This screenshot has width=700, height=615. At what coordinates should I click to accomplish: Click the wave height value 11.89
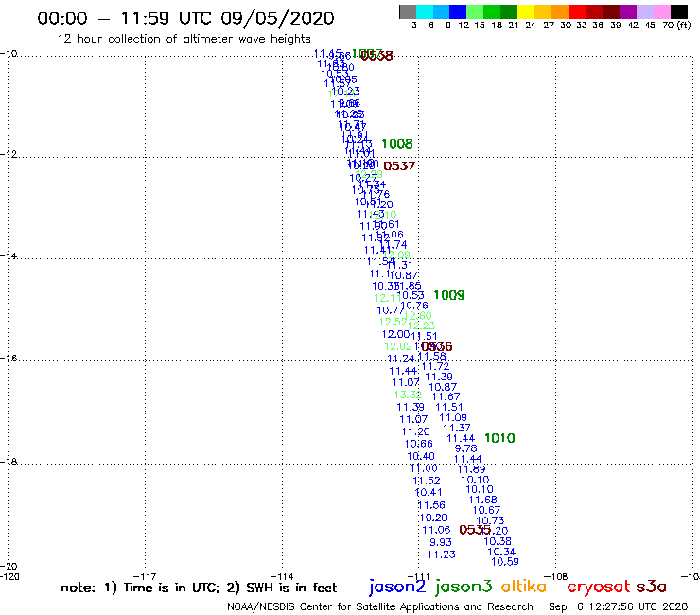471,469
